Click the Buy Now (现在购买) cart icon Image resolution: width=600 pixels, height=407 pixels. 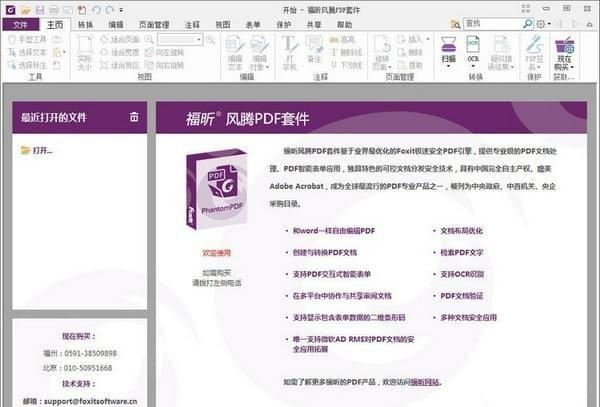point(565,46)
